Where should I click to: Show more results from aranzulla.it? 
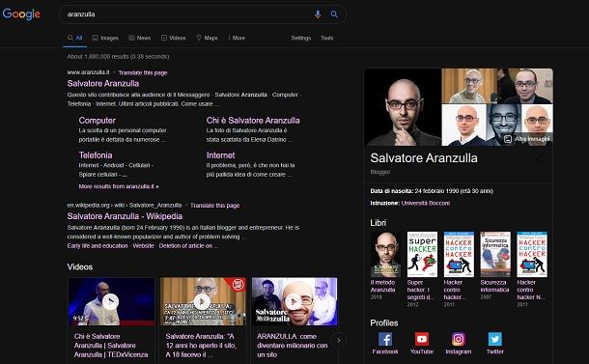(119, 186)
